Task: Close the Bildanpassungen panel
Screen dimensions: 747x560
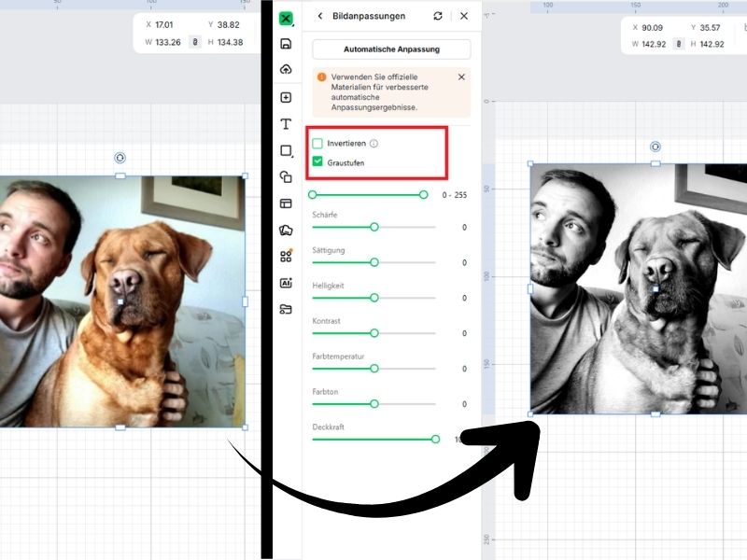Action: (x=464, y=16)
